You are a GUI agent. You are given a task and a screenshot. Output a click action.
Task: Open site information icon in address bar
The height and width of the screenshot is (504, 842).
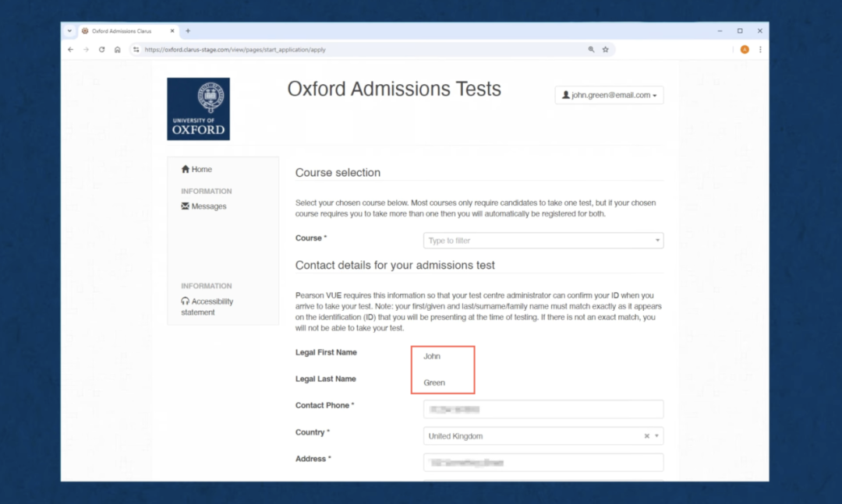pyautogui.click(x=136, y=49)
